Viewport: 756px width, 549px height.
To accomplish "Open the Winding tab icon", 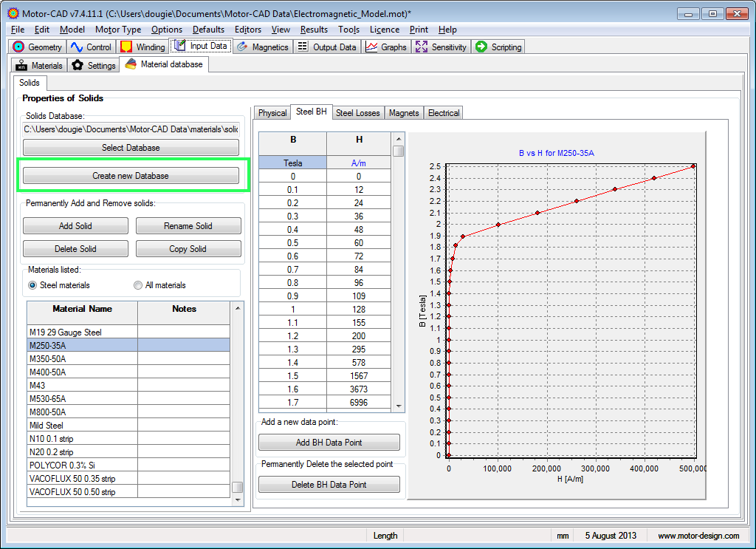I will click(126, 47).
